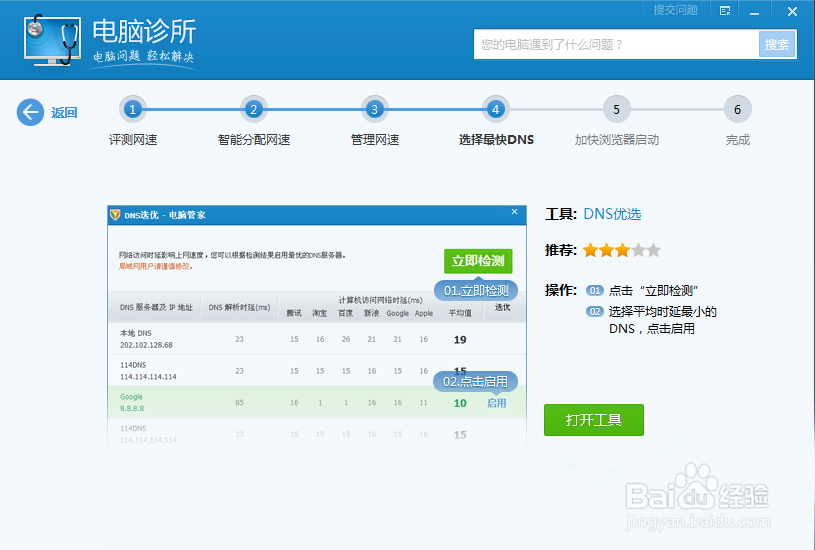Screen dimensions: 815x550
Task: Click the 搜索 search button
Action: [777, 45]
